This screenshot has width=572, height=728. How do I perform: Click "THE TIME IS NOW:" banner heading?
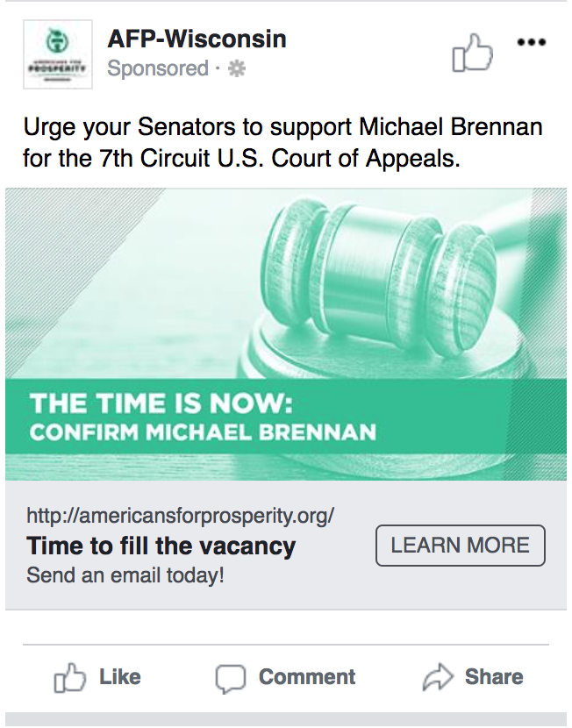point(161,404)
